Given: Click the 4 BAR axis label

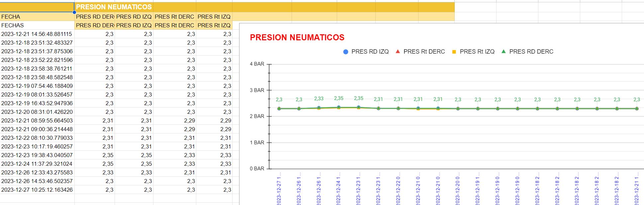Looking at the screenshot, I should (257, 64).
